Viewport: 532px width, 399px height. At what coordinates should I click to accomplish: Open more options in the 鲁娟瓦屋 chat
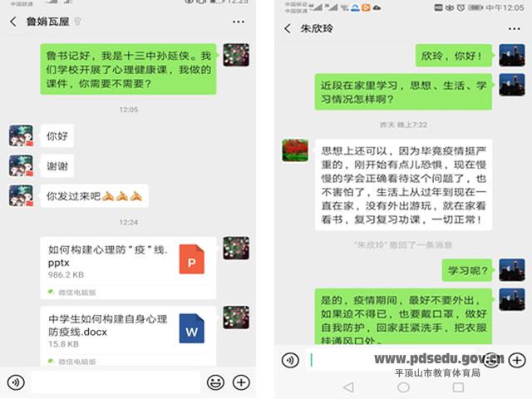239,22
